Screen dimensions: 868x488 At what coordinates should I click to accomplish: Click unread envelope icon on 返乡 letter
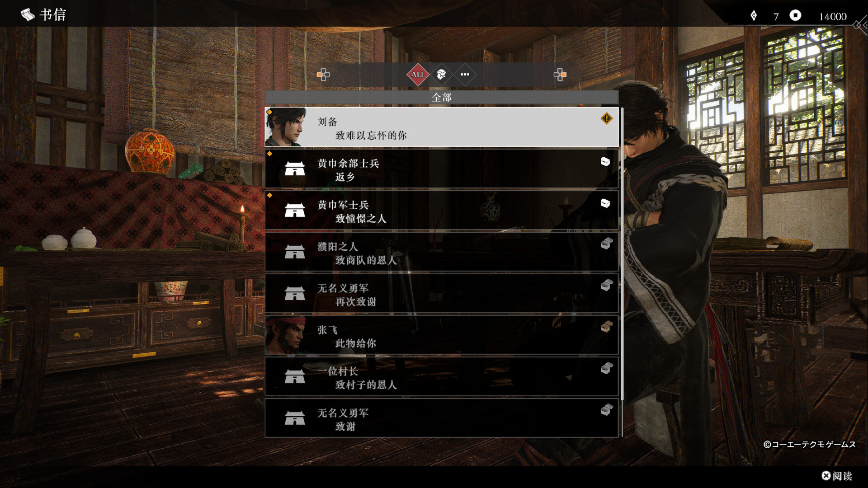pos(605,162)
